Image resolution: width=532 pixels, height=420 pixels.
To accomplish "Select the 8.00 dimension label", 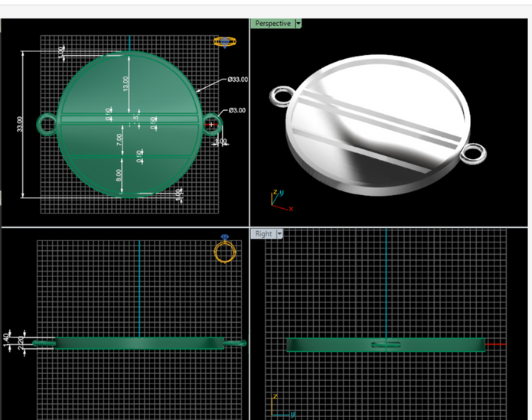I will coord(119,175).
